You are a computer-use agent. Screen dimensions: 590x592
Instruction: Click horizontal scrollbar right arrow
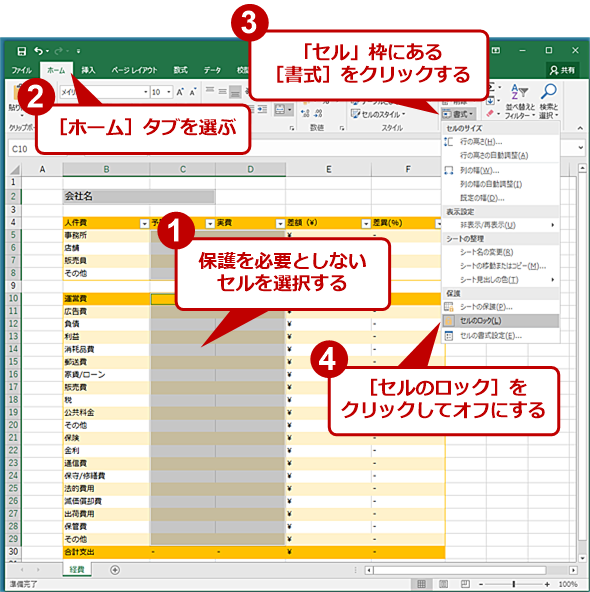click(x=573, y=570)
